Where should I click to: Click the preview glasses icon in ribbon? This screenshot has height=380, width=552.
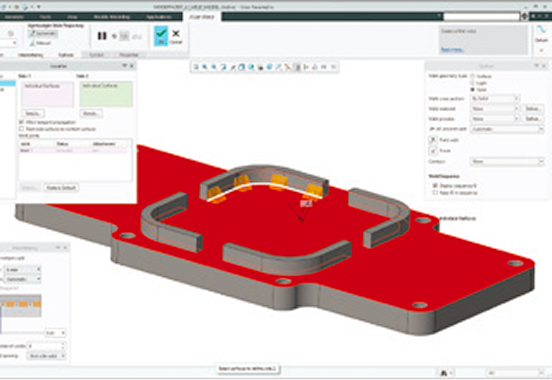(x=137, y=36)
